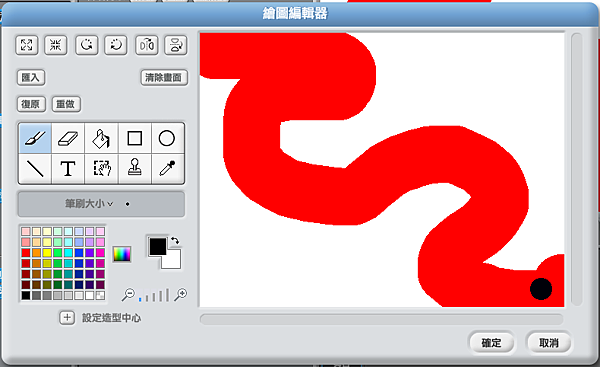Image resolution: width=600 pixels, height=367 pixels.
Task: Select the line tool
Action: pos(35,168)
